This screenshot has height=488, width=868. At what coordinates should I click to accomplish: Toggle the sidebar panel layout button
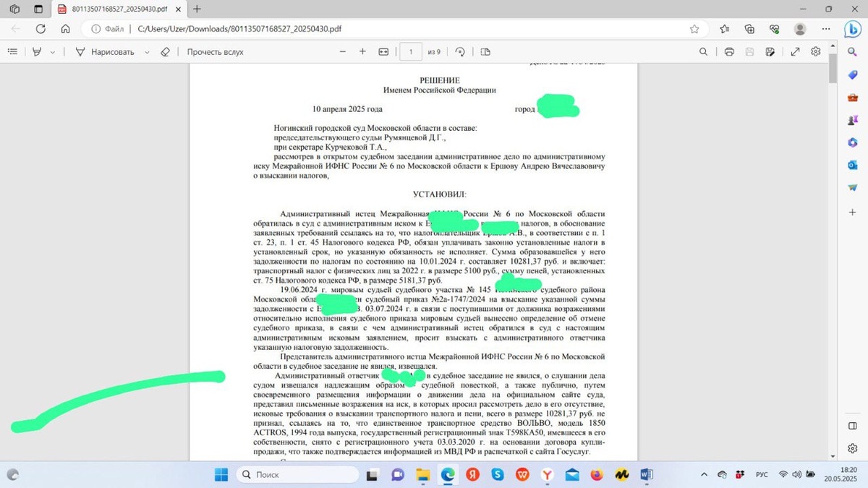click(x=853, y=426)
